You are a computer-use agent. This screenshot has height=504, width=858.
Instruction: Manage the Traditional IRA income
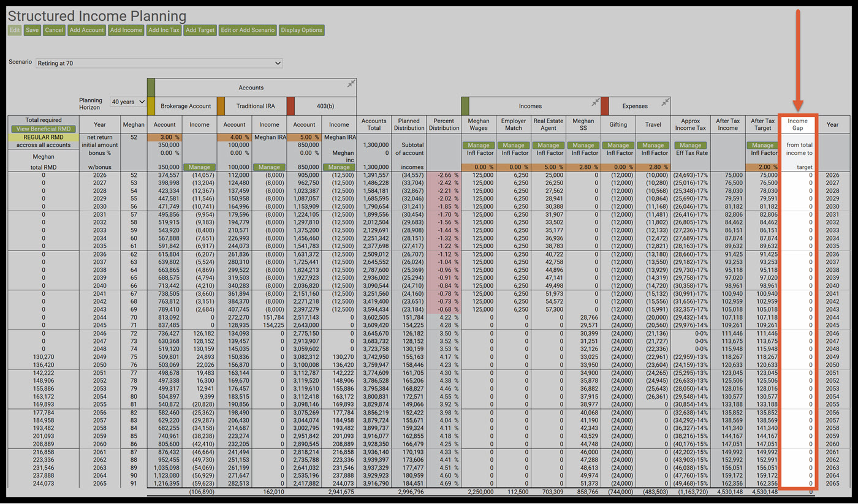(269, 167)
